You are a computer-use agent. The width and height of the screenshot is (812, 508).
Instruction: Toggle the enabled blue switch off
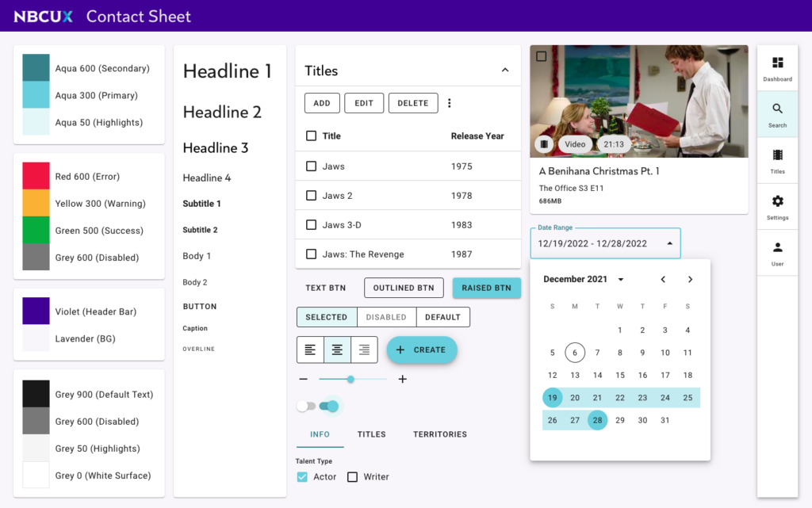click(329, 407)
